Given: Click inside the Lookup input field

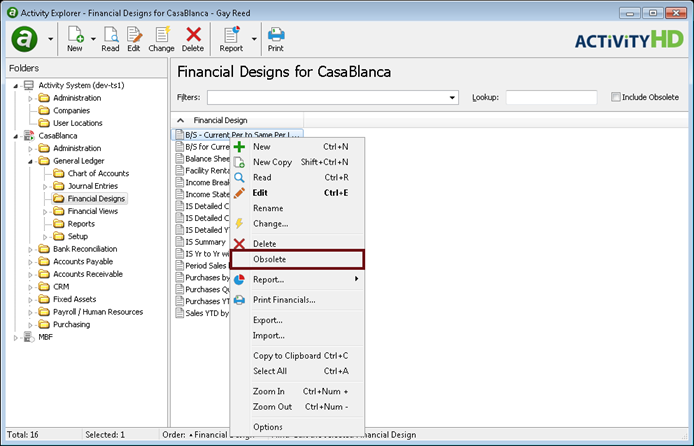Looking at the screenshot, I should pos(551,97).
